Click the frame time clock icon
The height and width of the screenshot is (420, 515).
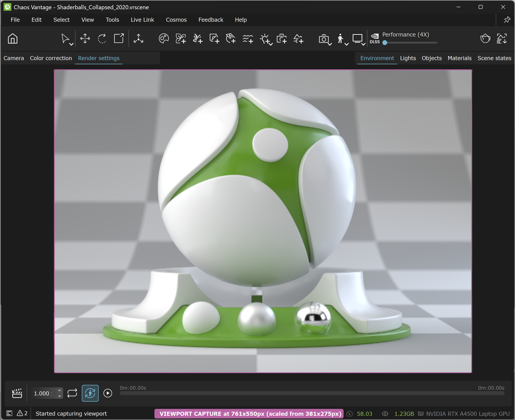point(349,414)
